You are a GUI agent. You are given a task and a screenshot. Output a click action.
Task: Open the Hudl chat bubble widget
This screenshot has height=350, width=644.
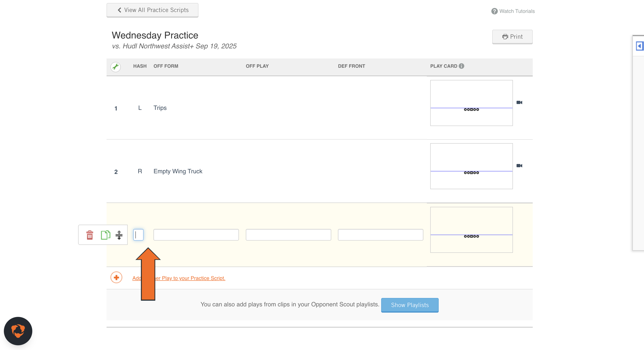point(18,331)
